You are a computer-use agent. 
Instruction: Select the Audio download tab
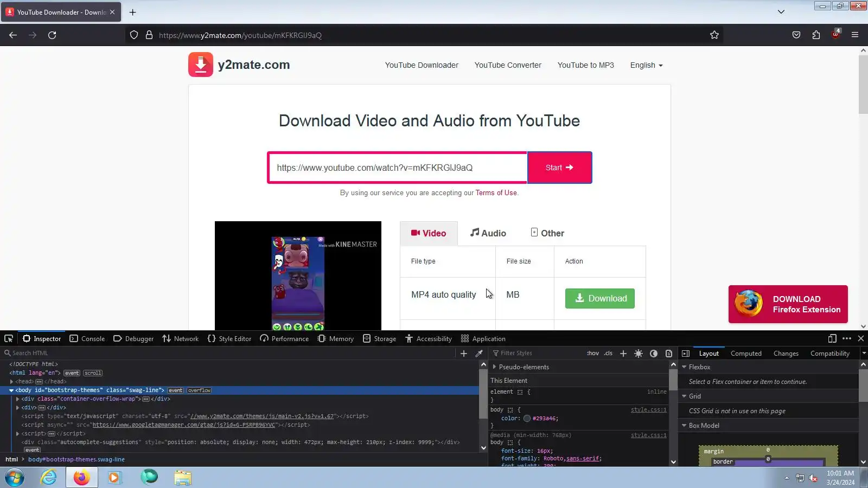(488, 233)
